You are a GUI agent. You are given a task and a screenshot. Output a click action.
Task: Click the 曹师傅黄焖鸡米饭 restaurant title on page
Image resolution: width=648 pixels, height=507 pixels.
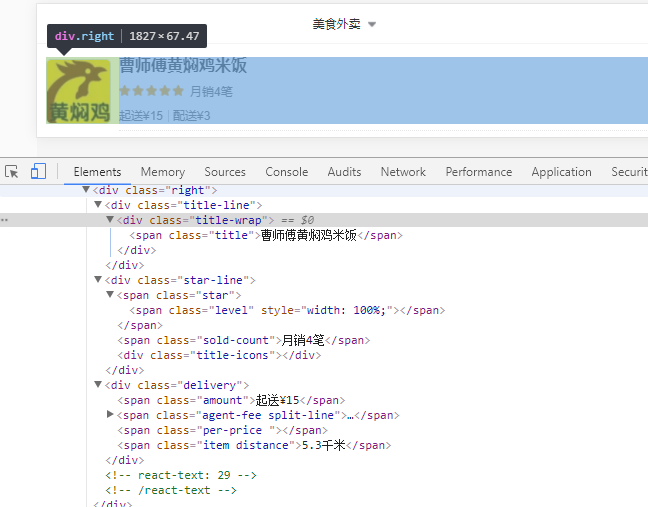183,65
